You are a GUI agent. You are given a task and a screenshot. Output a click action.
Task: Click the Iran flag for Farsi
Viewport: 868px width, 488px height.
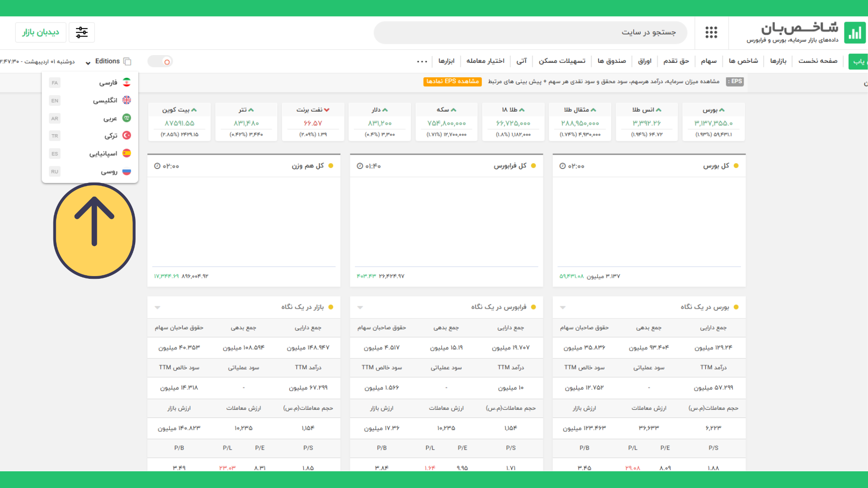coord(127,82)
